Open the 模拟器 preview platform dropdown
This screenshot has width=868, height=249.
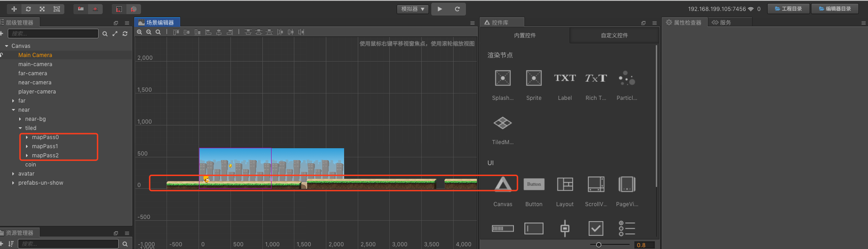[413, 9]
